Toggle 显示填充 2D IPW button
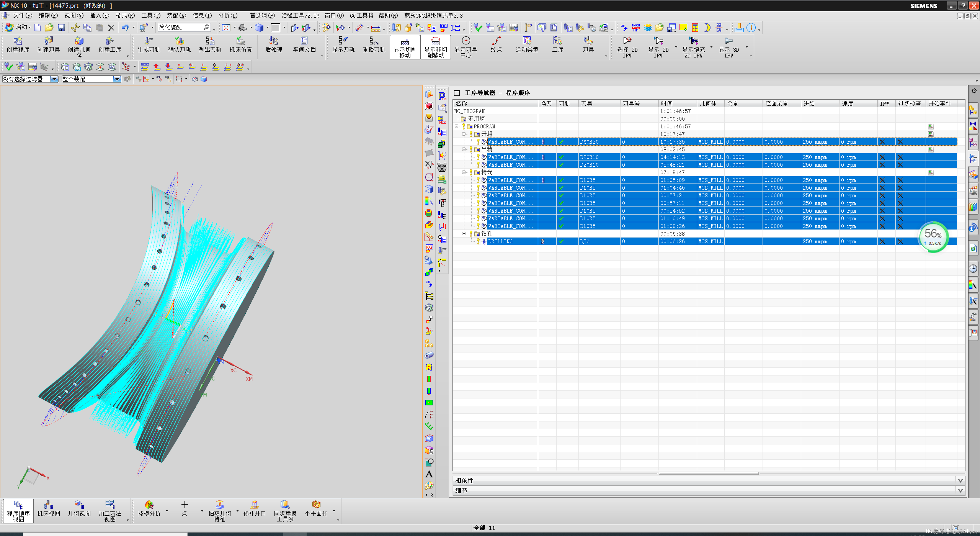This screenshot has width=980, height=536. pos(693,47)
